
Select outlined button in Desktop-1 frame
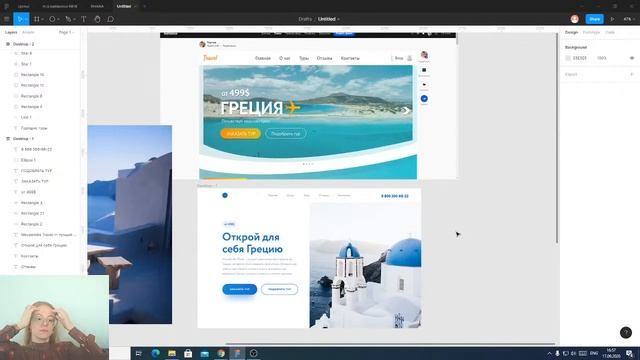(x=279, y=289)
